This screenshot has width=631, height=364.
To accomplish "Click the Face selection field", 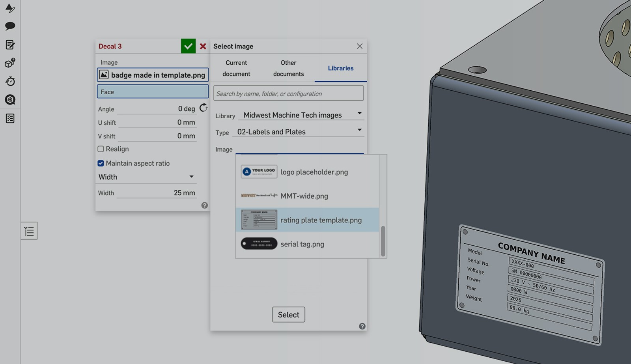I will point(153,91).
